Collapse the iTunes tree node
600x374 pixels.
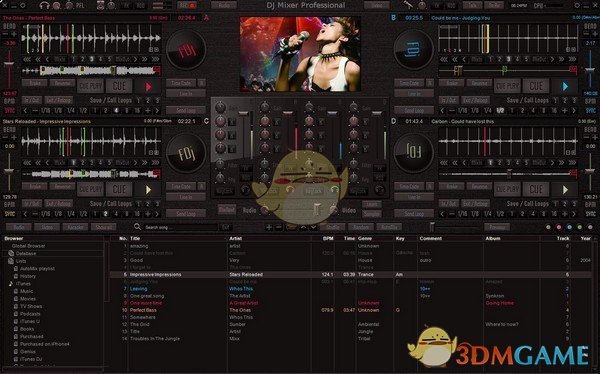click(11, 284)
